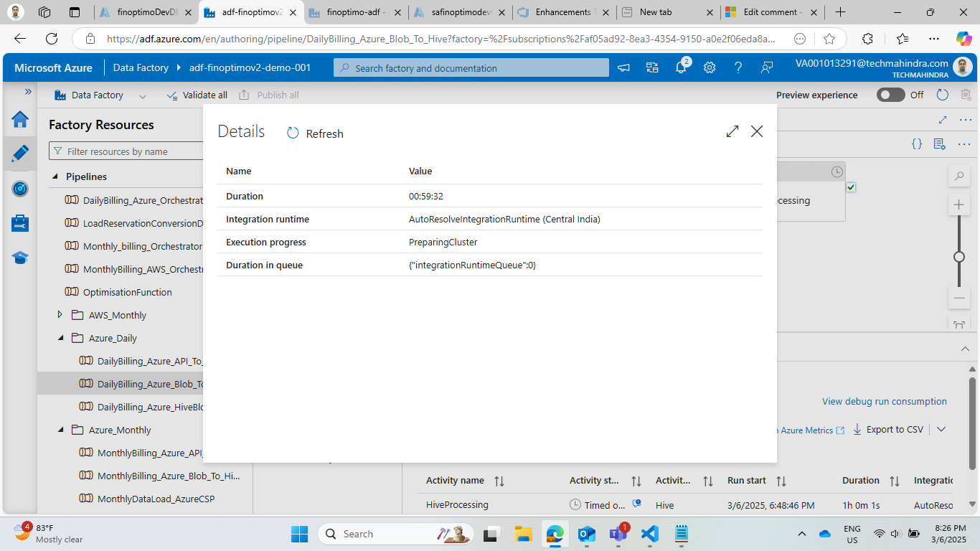Open dropdown chevron next to Export to CSV
The height and width of the screenshot is (551, 980).
click(941, 429)
